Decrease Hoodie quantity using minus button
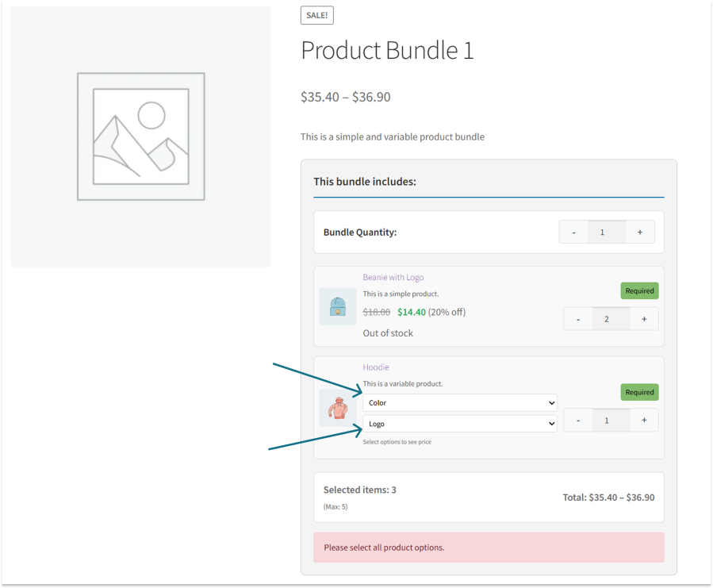 pos(577,420)
